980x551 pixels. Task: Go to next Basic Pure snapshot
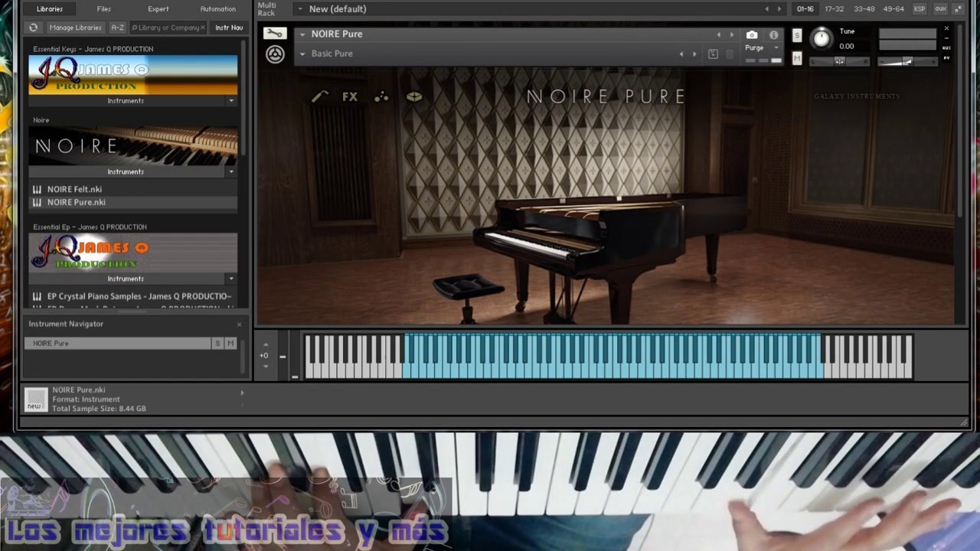click(694, 54)
